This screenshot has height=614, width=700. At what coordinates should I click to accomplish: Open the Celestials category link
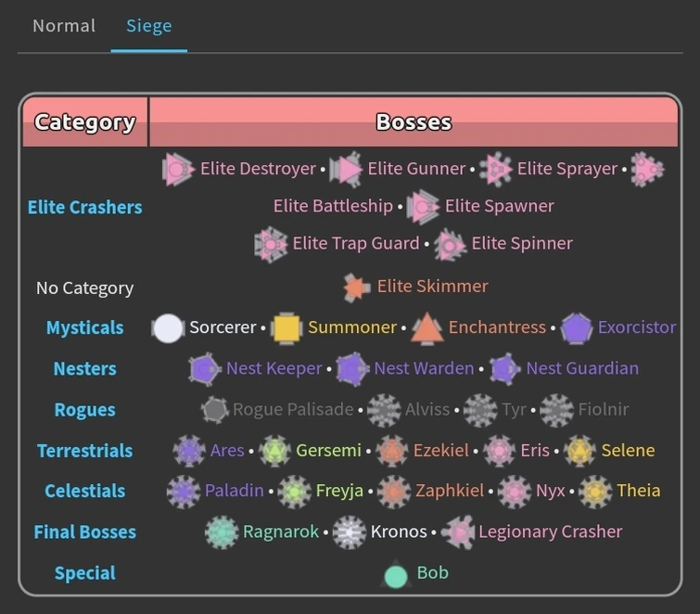click(x=85, y=492)
